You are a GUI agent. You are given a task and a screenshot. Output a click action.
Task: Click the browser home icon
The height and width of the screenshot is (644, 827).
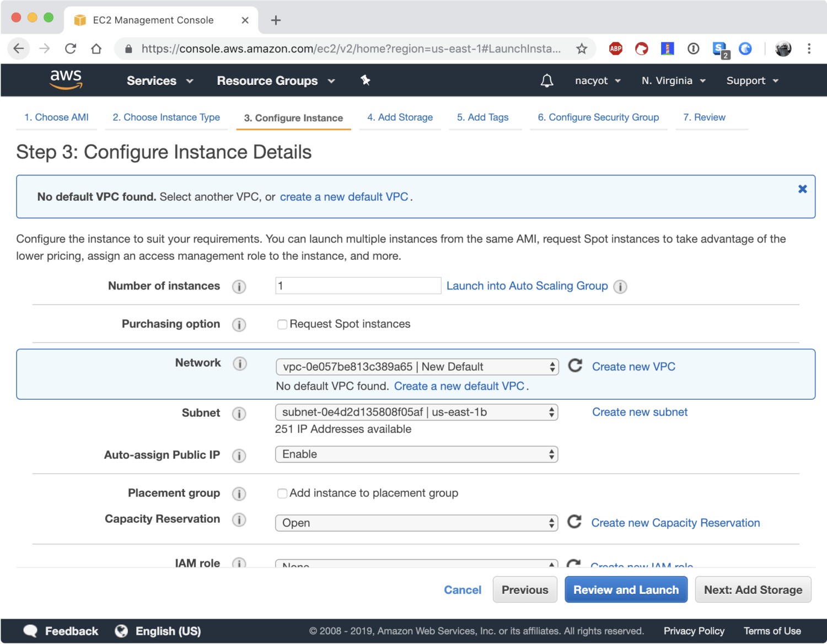coord(96,49)
